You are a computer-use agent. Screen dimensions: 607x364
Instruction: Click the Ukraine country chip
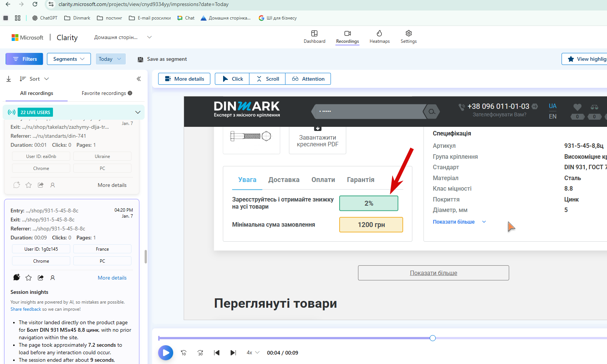(x=102, y=156)
